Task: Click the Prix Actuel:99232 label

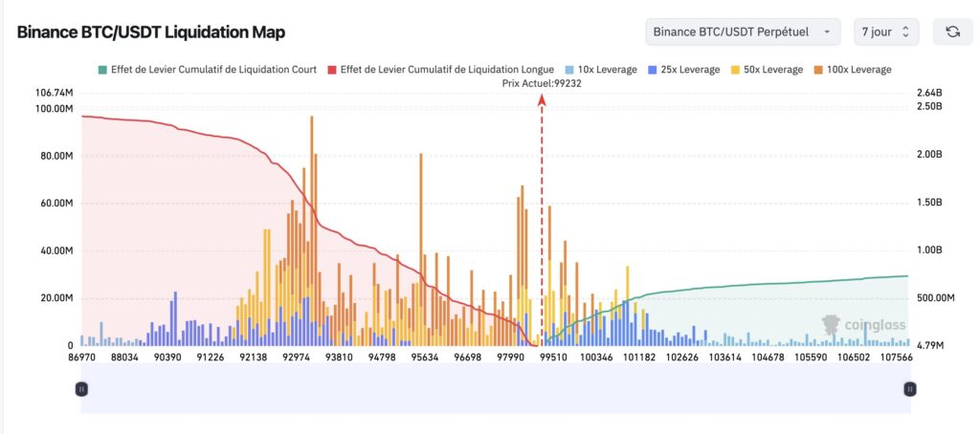Action: pos(542,83)
